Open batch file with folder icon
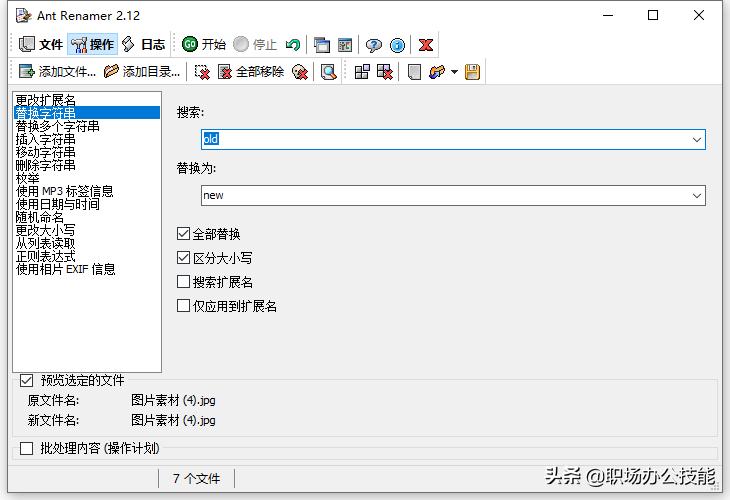The width and height of the screenshot is (730, 500). click(437, 72)
